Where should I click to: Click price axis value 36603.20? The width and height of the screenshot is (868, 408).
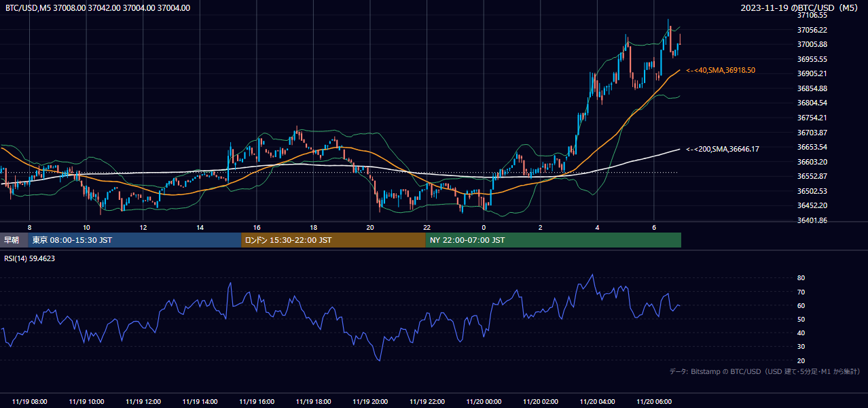pyautogui.click(x=812, y=162)
